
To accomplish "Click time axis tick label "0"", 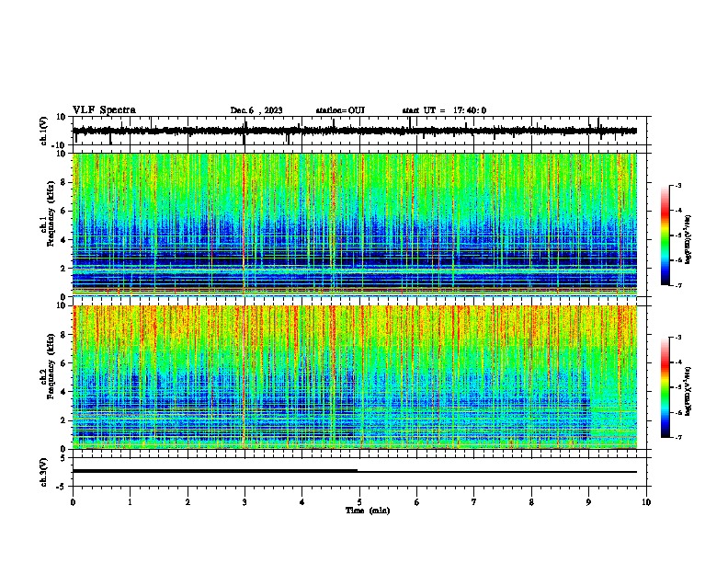I will (x=73, y=502).
